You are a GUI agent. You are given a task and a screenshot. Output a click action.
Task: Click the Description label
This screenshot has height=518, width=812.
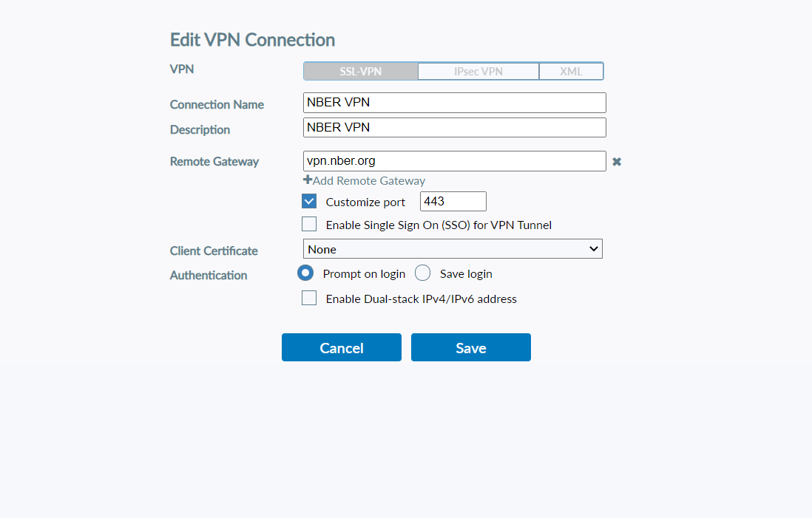(200, 130)
